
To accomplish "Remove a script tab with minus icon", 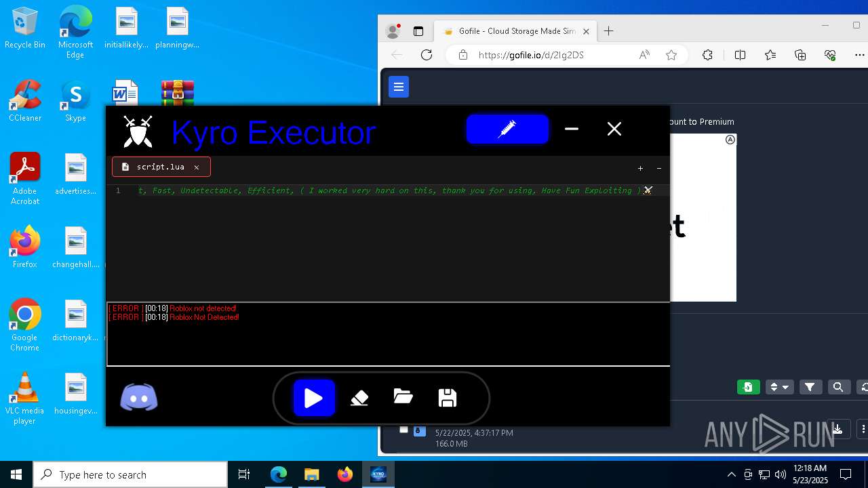I will (x=659, y=168).
